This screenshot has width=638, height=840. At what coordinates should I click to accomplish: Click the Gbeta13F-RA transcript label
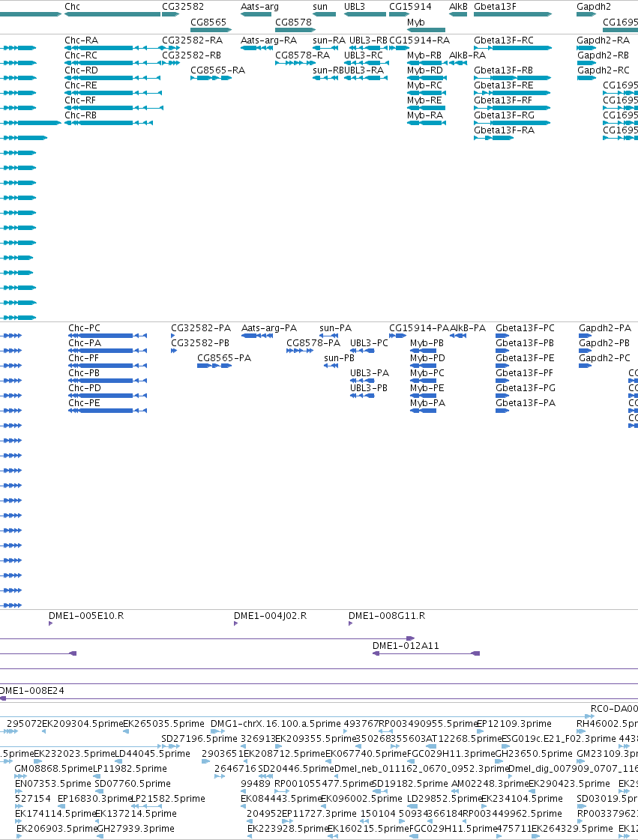[x=504, y=130]
